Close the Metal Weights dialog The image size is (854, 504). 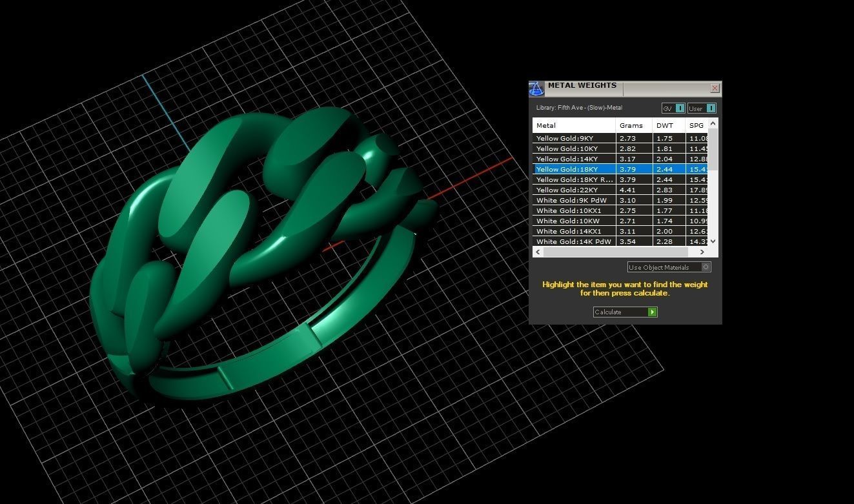point(715,88)
